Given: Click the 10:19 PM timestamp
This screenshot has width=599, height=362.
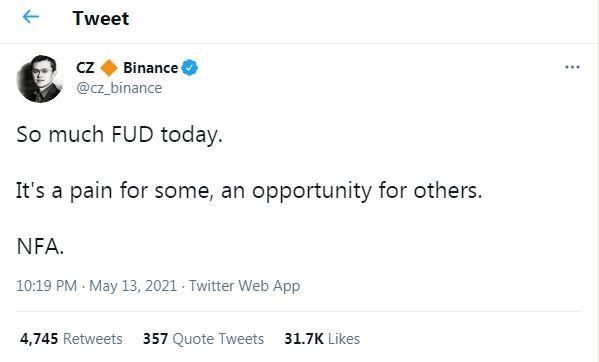Looking at the screenshot, I should (47, 286).
